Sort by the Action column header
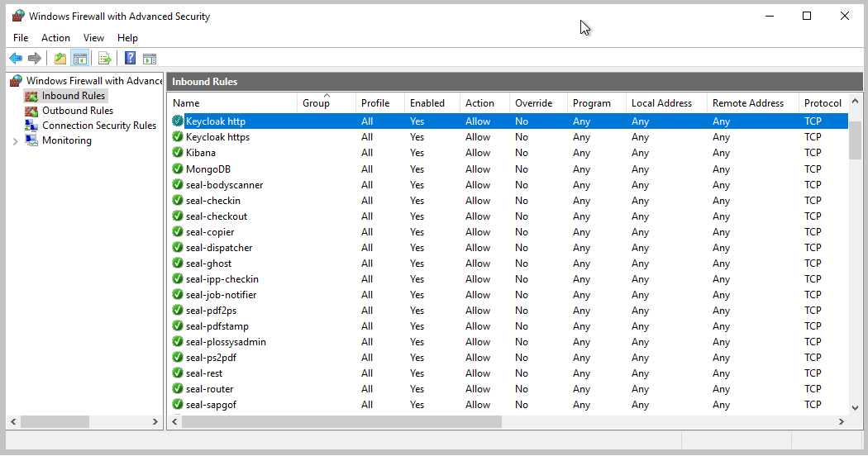The width and height of the screenshot is (868, 456). pyautogui.click(x=484, y=103)
